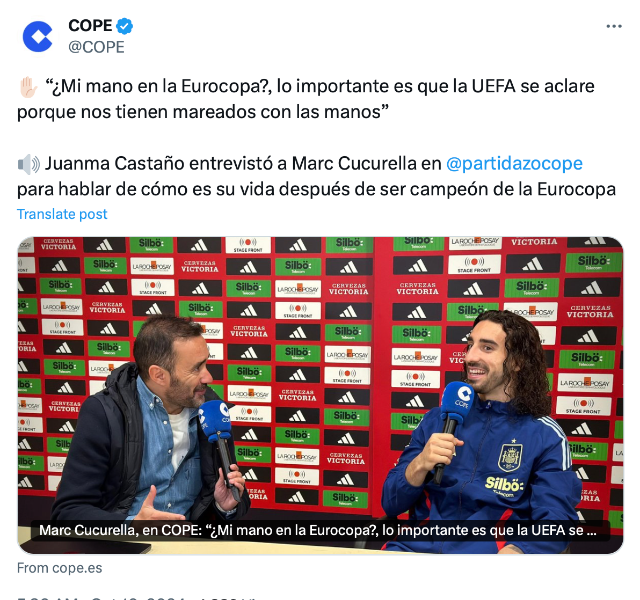The width and height of the screenshot is (640, 600).
Task: Click the Spain crest on the blue jacket
Action: tap(510, 455)
